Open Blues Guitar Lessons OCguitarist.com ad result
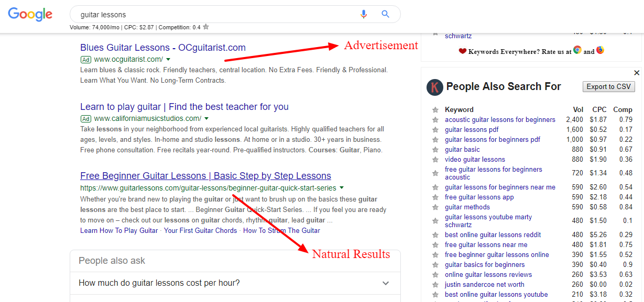644x302 pixels. pos(163,48)
